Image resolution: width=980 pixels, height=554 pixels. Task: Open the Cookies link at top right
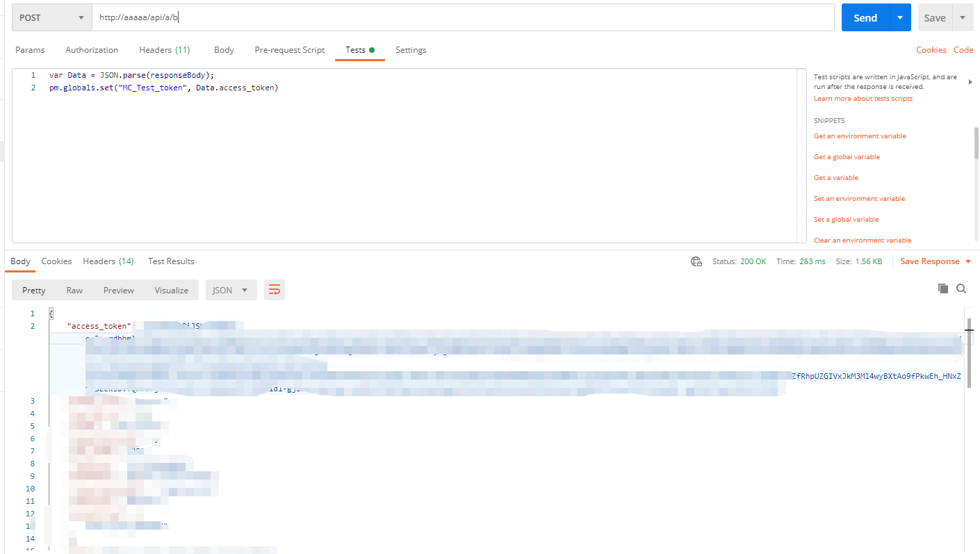931,50
